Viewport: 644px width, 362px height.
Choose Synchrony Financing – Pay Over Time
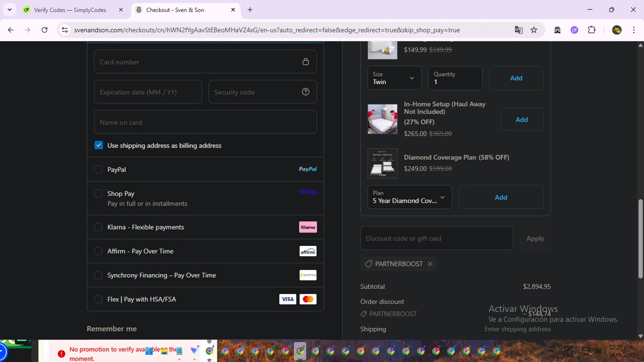click(98, 275)
